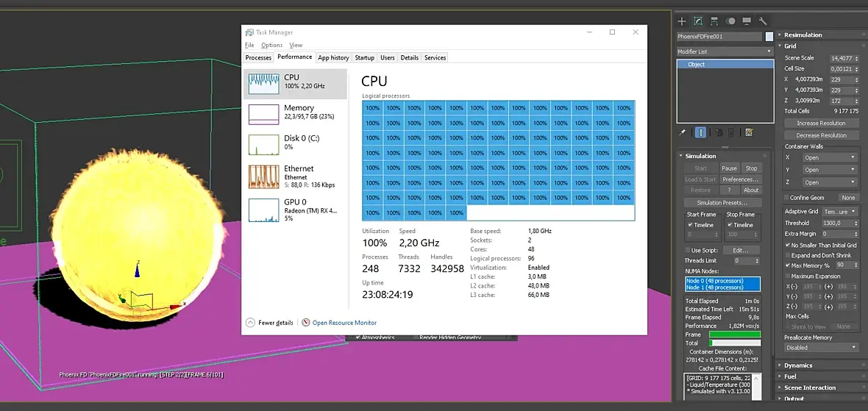Image resolution: width=868 pixels, height=411 pixels.
Task: Click Configure Modifier Sets icon
Action: pos(749,132)
